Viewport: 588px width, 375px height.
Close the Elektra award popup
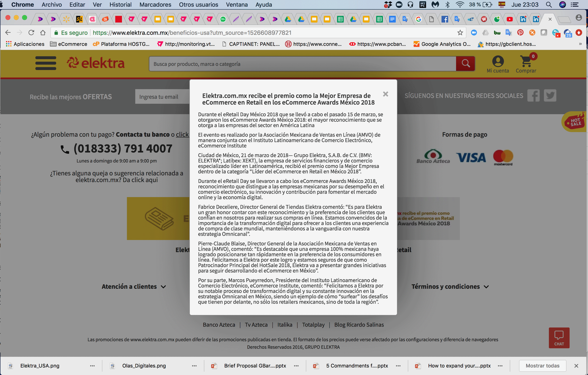(x=385, y=94)
